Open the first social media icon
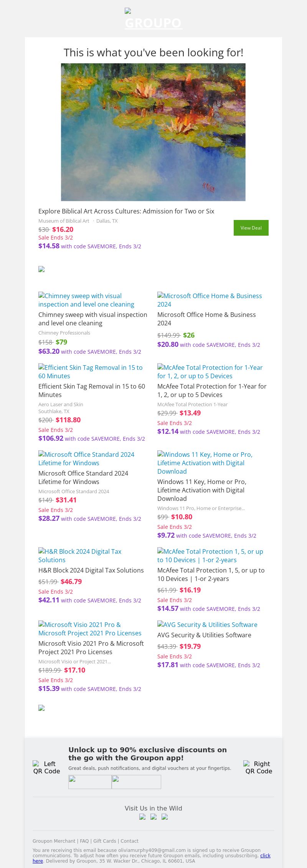307x868 pixels. [x=142, y=817]
